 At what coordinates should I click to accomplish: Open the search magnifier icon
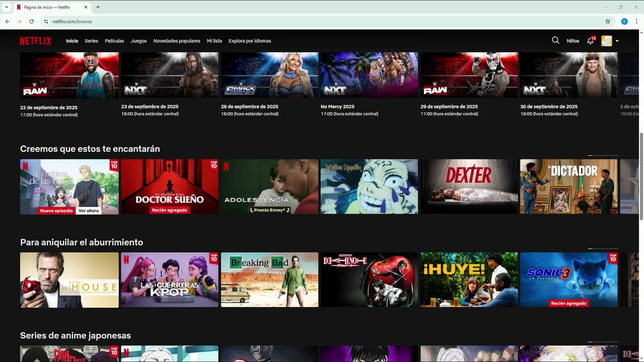555,40
